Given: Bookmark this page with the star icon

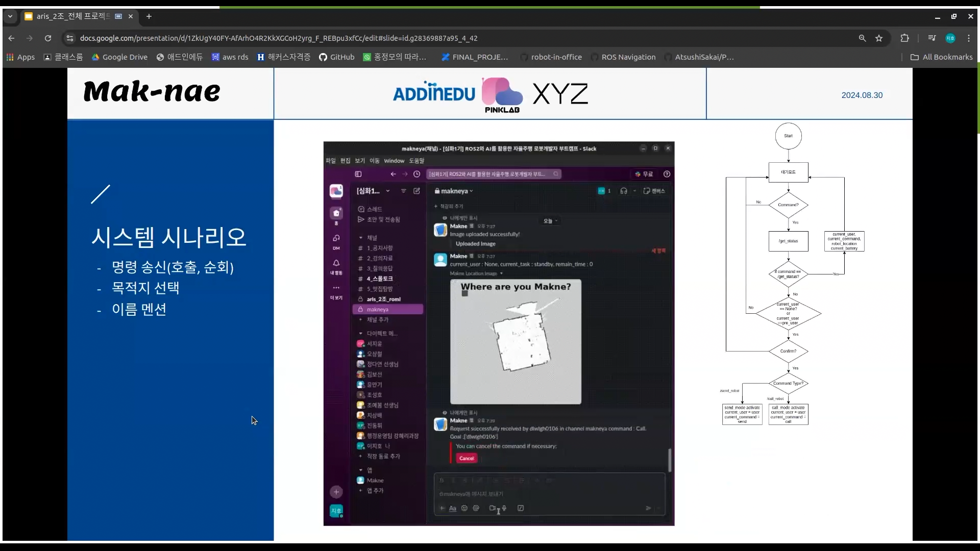Looking at the screenshot, I should point(878,38).
